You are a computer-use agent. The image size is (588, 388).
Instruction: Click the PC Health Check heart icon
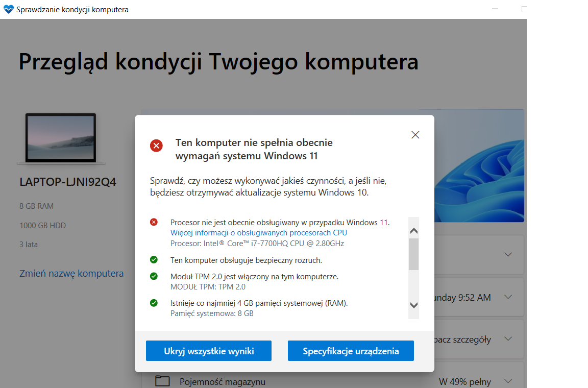pos(8,9)
